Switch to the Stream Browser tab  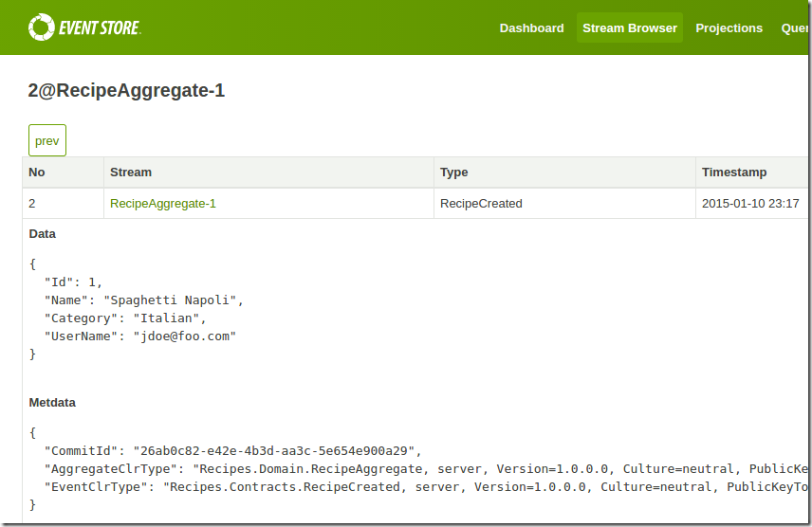[x=629, y=27]
